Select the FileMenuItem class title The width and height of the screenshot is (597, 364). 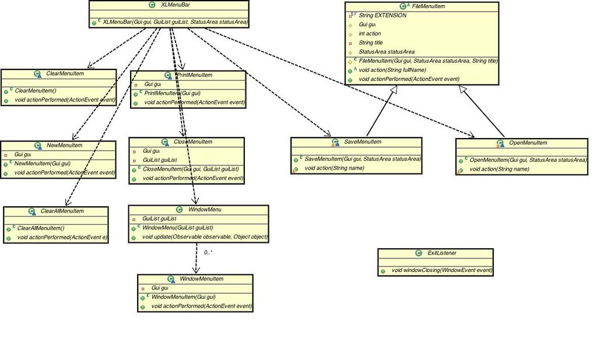coord(429,6)
